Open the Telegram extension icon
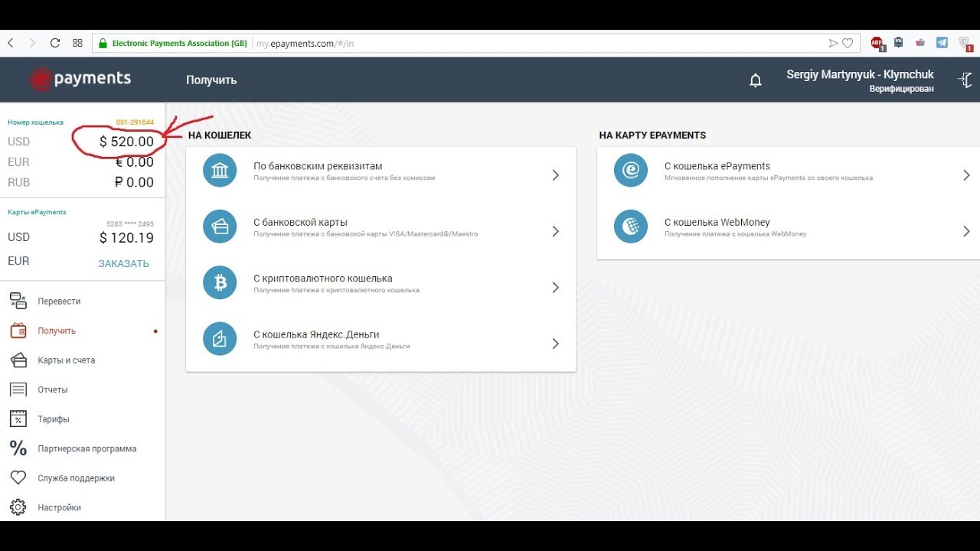The height and width of the screenshot is (551, 980). pos(942,43)
